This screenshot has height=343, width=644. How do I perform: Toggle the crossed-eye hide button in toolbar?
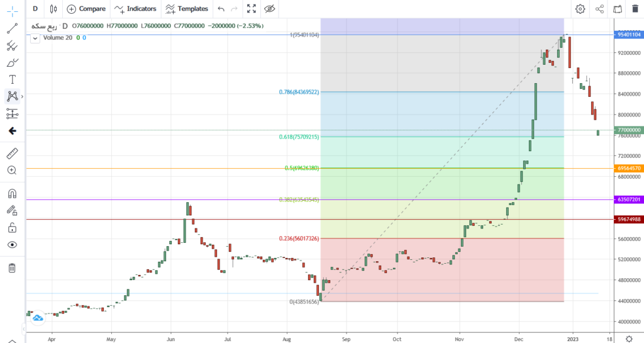coord(269,9)
